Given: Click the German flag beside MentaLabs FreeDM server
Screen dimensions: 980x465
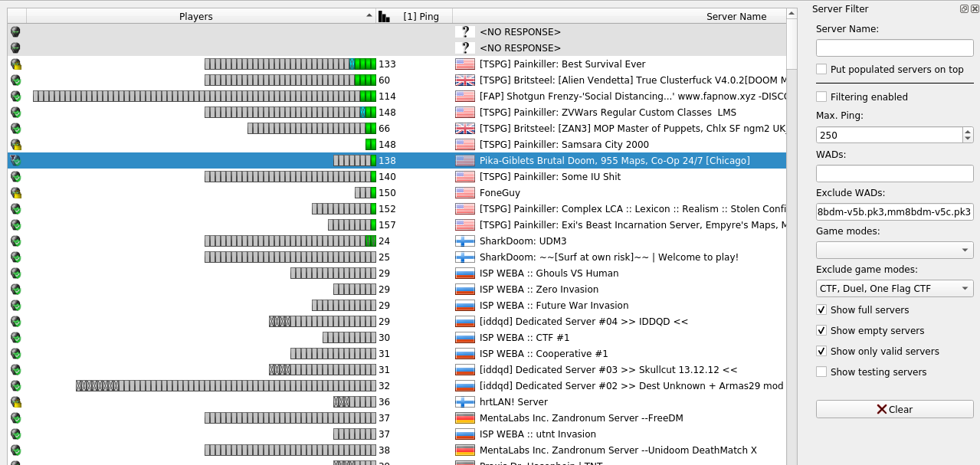Looking at the screenshot, I should [x=464, y=418].
